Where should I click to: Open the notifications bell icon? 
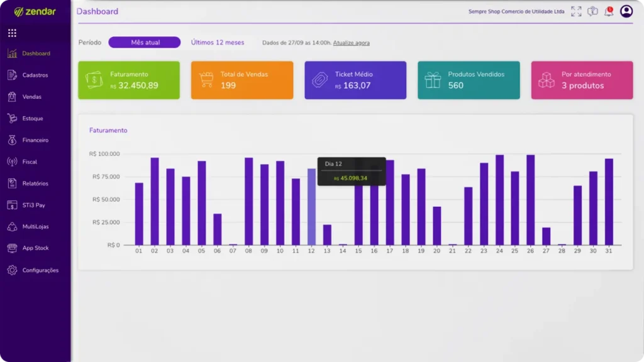[608, 11]
